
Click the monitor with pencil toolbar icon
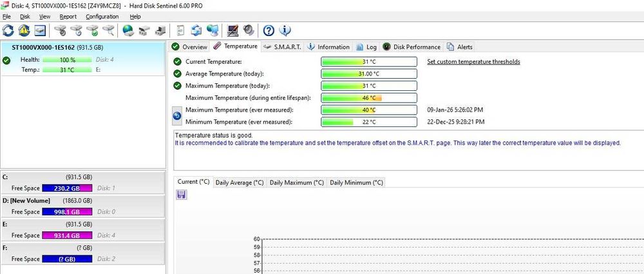click(x=233, y=30)
